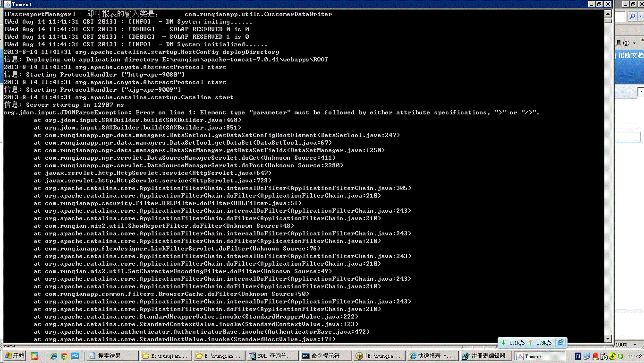Open the combo box dropdown in background page
This screenshot has height=363, width=644.
(641, 91)
